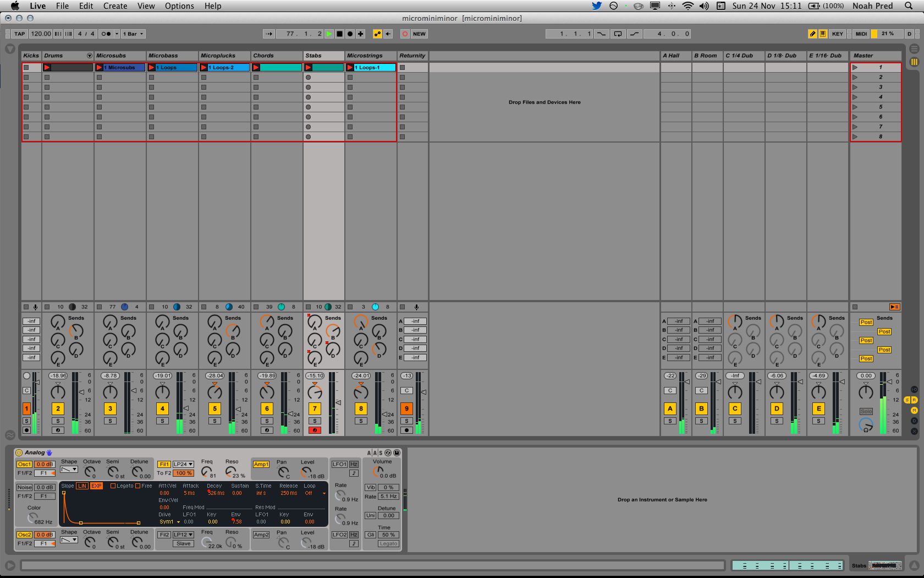Click the Master preview headphone volume knob
The height and width of the screenshot is (578, 924).
[866, 426]
